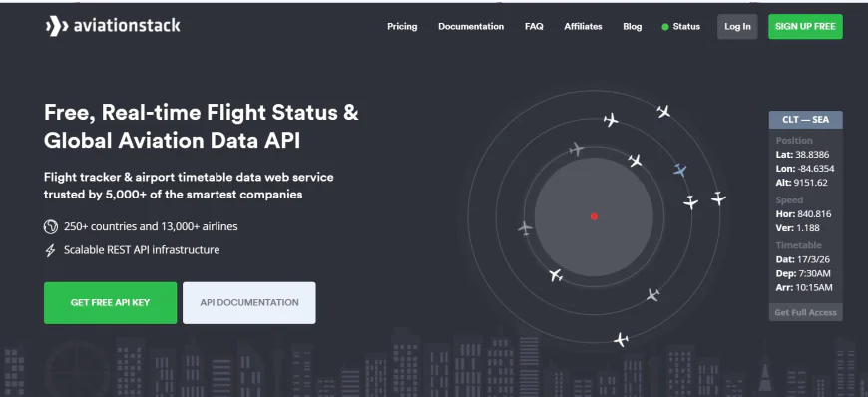Click the Log In button

point(737,27)
